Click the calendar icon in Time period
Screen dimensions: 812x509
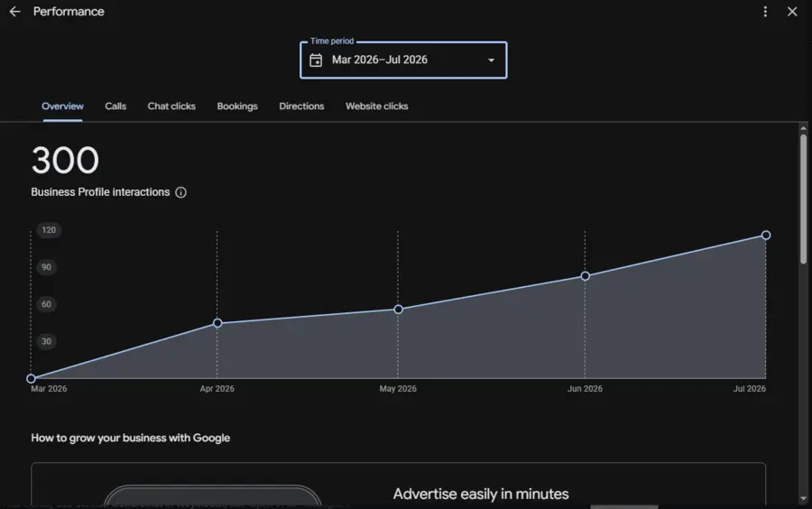point(316,60)
